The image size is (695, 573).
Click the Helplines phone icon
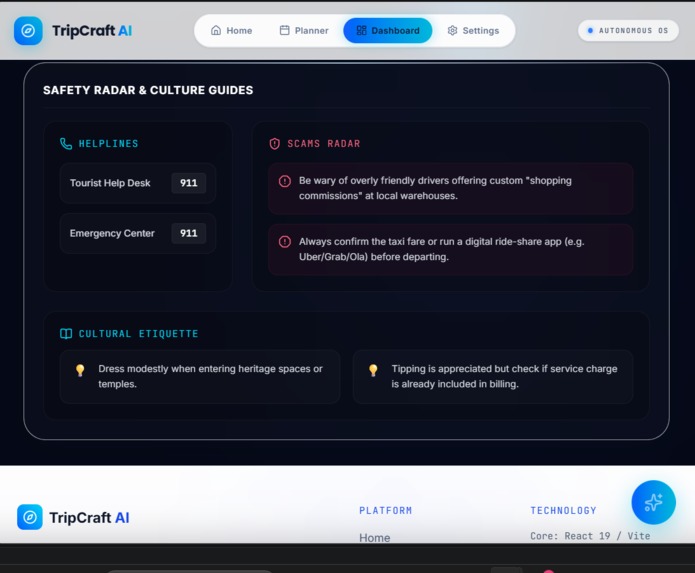66,144
